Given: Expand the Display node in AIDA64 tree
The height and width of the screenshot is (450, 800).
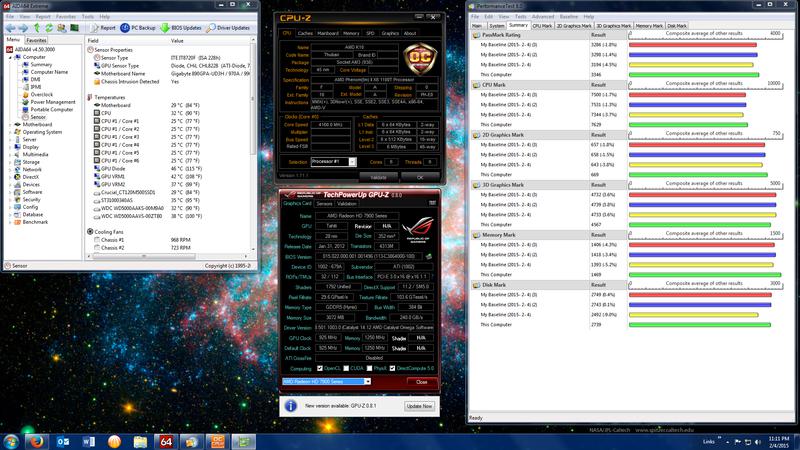Looking at the screenshot, I should [10, 147].
